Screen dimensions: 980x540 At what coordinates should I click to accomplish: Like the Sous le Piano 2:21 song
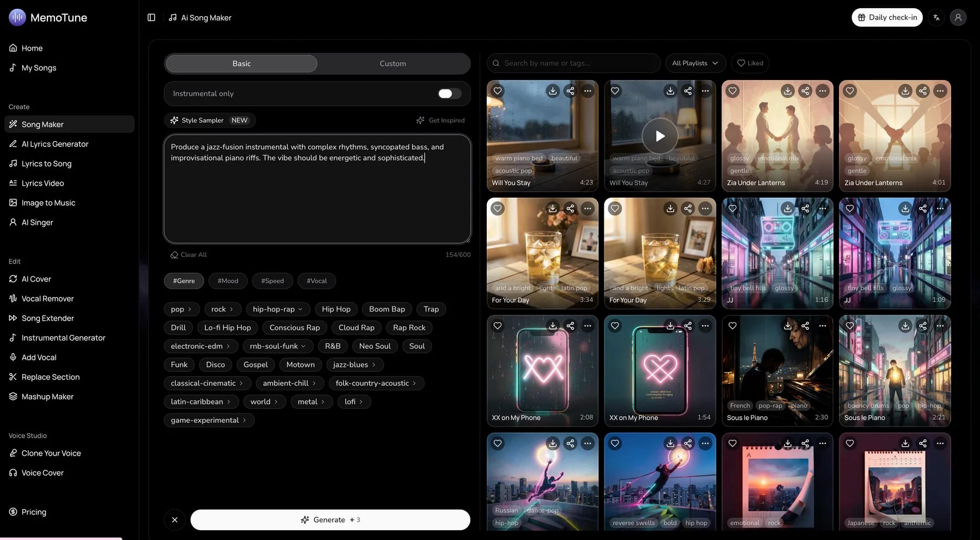850,326
